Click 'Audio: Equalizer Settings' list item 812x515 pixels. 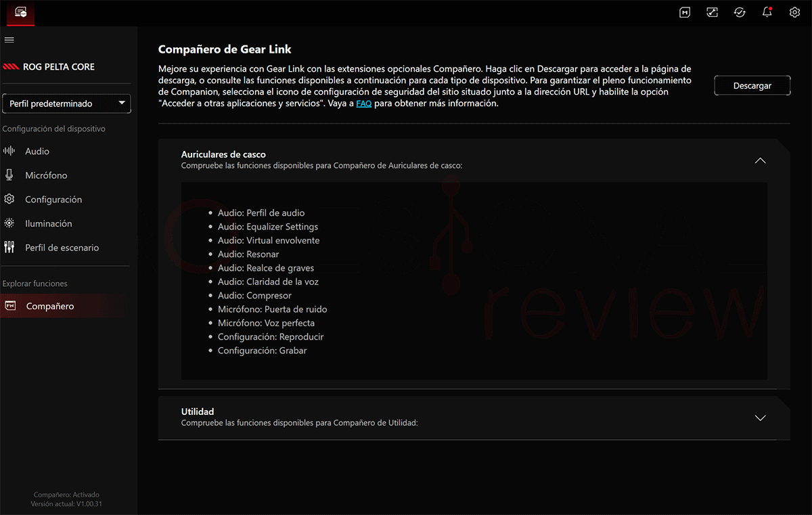[x=268, y=227]
